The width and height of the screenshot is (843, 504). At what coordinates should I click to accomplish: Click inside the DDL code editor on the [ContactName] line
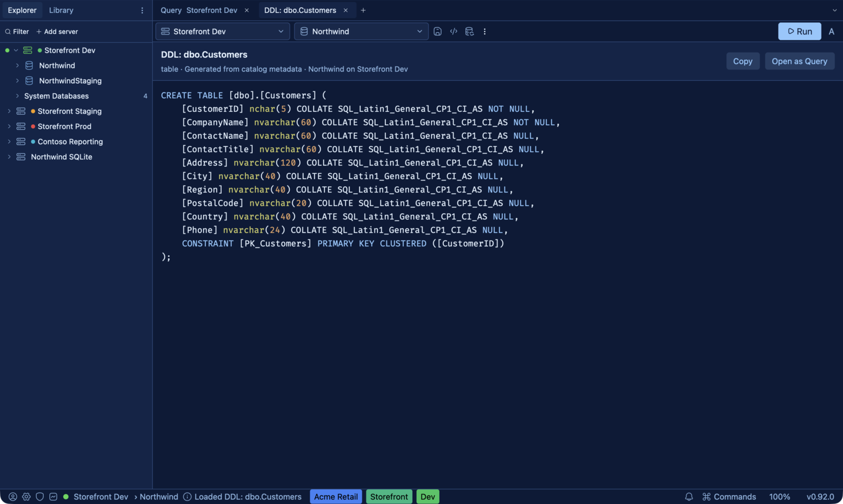360,136
